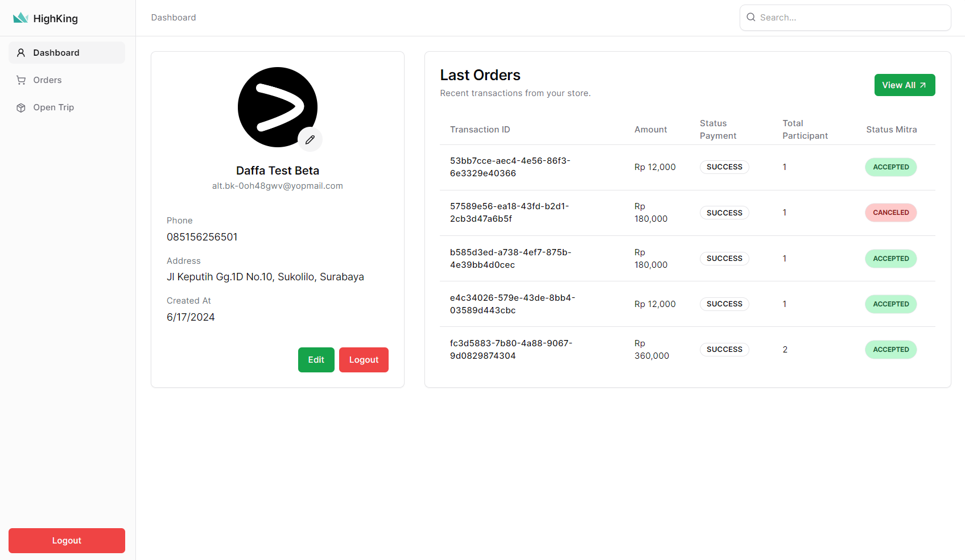Click the profile avatar picture

(277, 107)
